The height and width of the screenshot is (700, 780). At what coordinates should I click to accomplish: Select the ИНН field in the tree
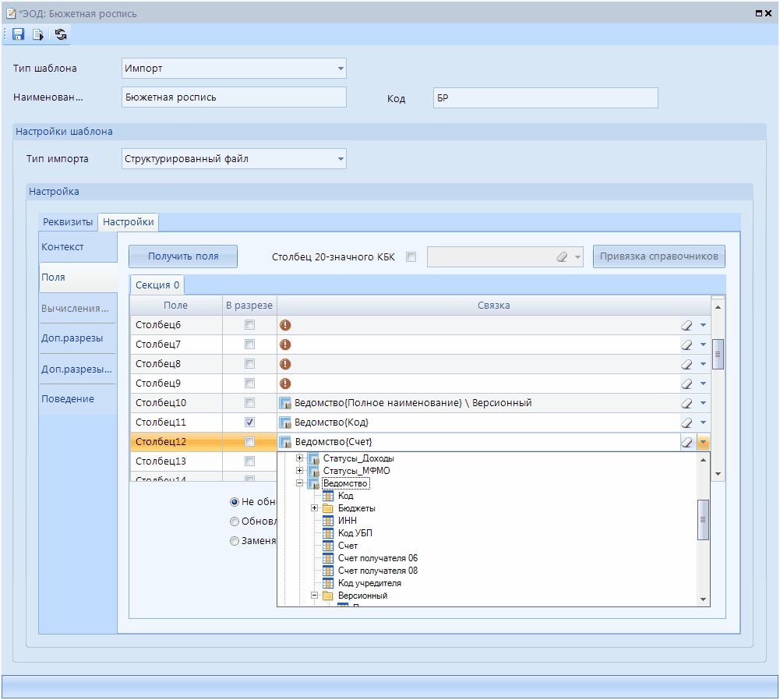347,521
